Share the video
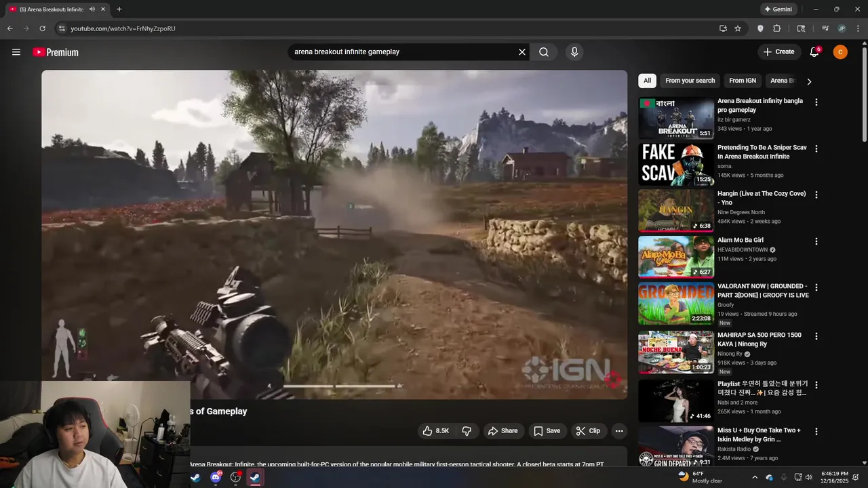This screenshot has height=488, width=868. (x=503, y=431)
